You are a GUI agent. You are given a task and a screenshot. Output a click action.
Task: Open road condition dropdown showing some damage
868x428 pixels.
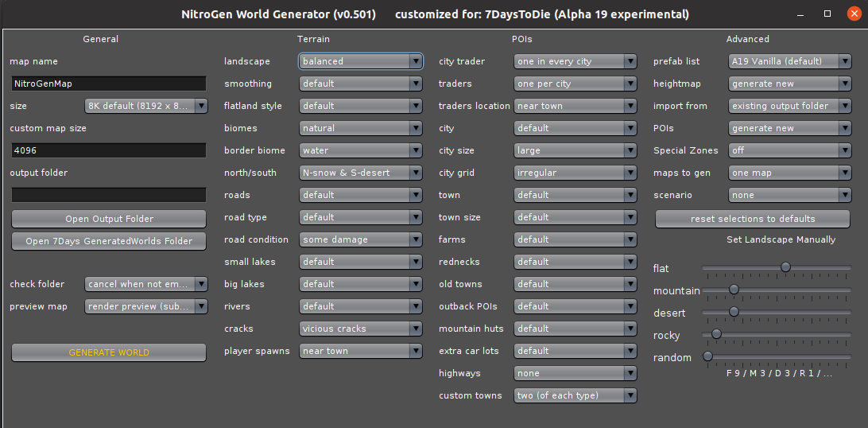pos(360,239)
